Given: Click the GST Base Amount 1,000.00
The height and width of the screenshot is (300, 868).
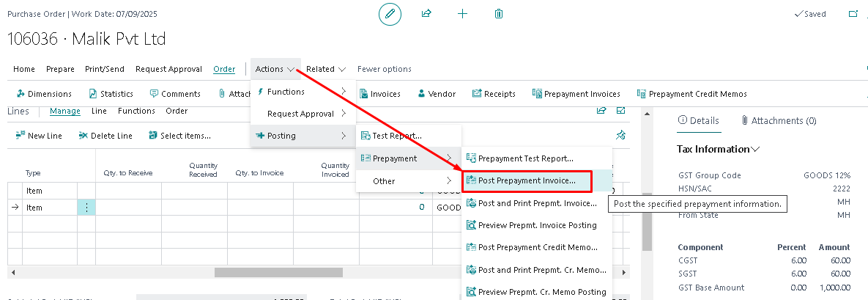Looking at the screenshot, I should (834, 288).
